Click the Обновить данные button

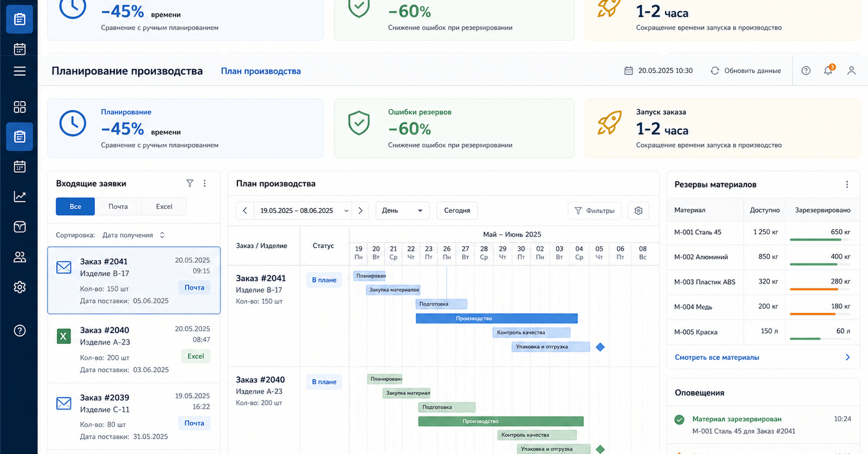[746, 71]
